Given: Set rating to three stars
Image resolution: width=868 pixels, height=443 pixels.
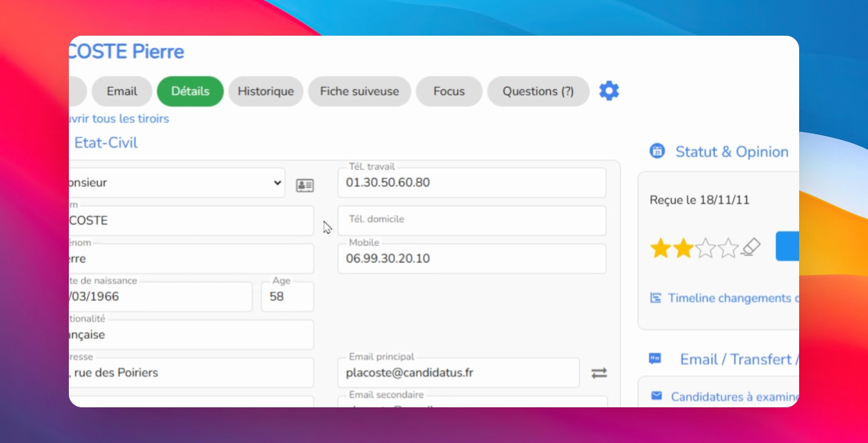Looking at the screenshot, I should pos(706,249).
